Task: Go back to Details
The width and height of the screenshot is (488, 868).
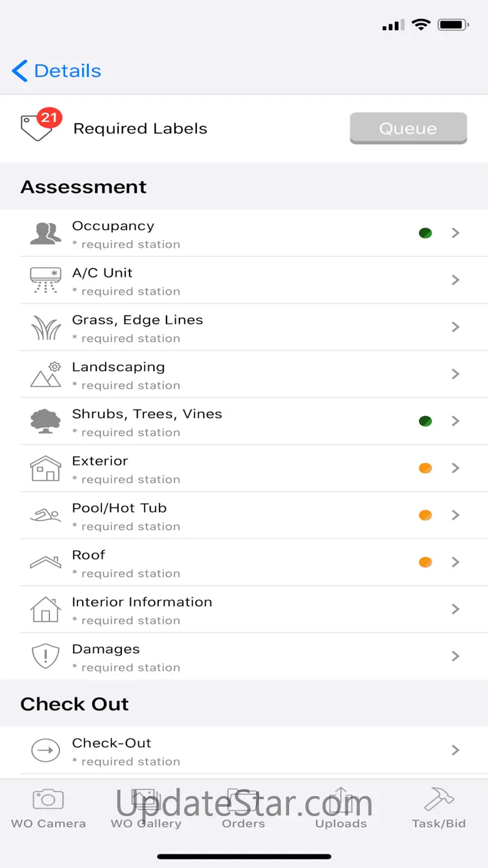Action: (56, 71)
